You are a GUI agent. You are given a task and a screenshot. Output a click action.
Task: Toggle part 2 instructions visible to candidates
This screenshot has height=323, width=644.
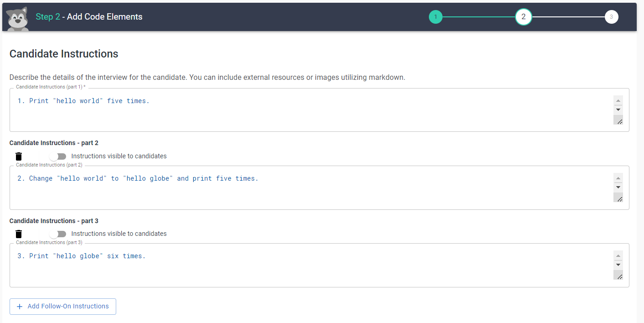(58, 156)
